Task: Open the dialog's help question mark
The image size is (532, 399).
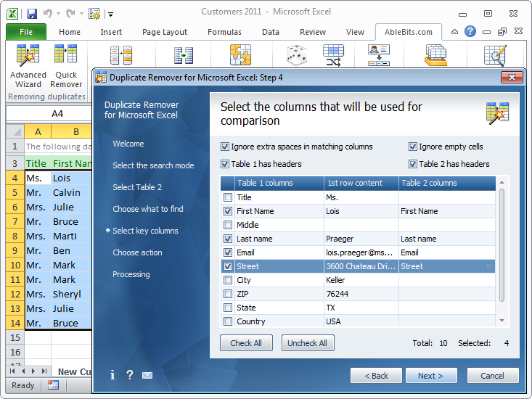Action: (x=130, y=375)
